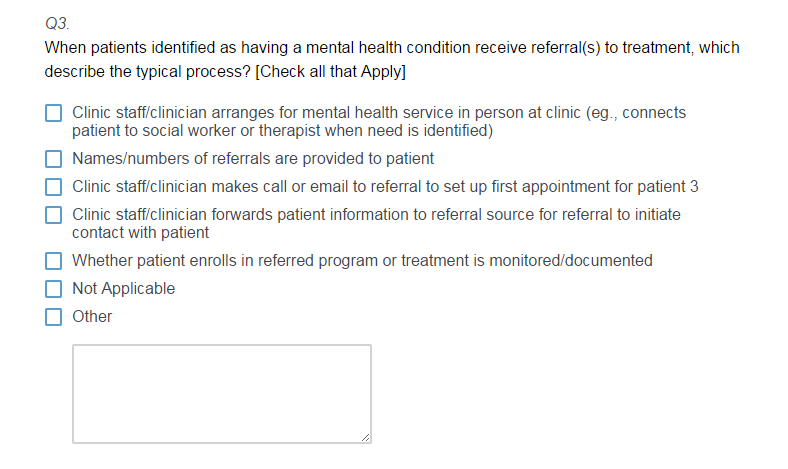Check the Other checkbox
Image resolution: width=788 pixels, height=469 pixels.
[x=54, y=317]
